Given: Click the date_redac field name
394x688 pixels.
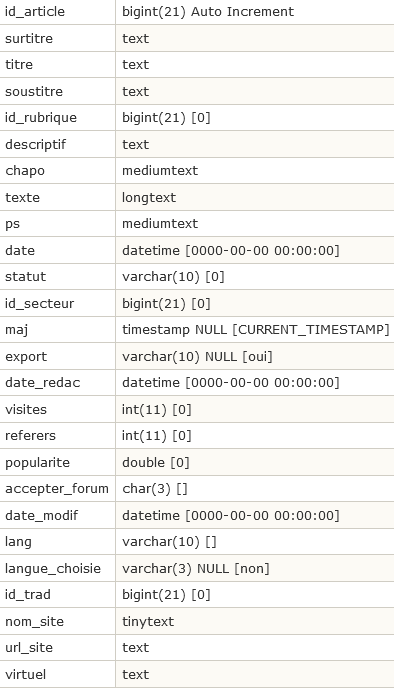Looking at the screenshot, I should coord(43,383).
